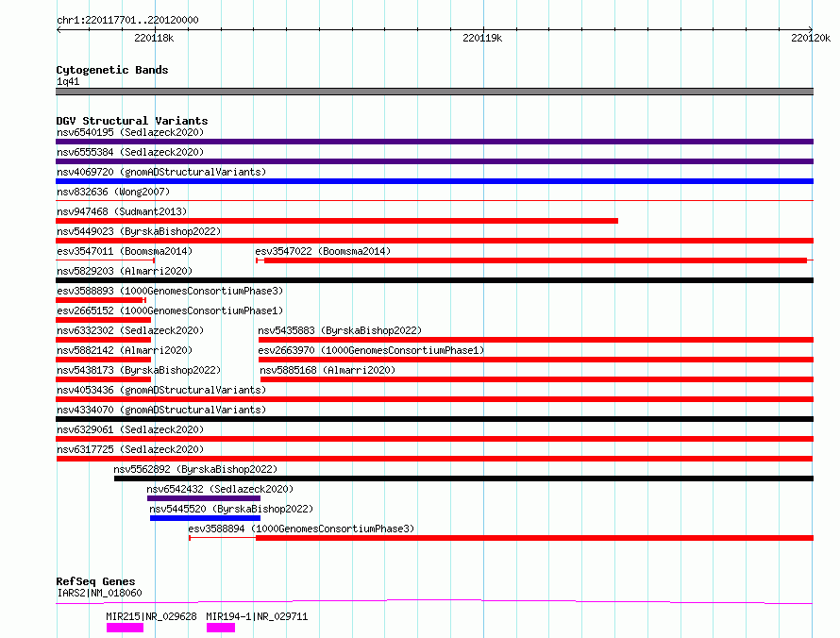840x638 pixels.
Task: Select the nsv5445520 blue variant bar
Action: click(x=205, y=518)
